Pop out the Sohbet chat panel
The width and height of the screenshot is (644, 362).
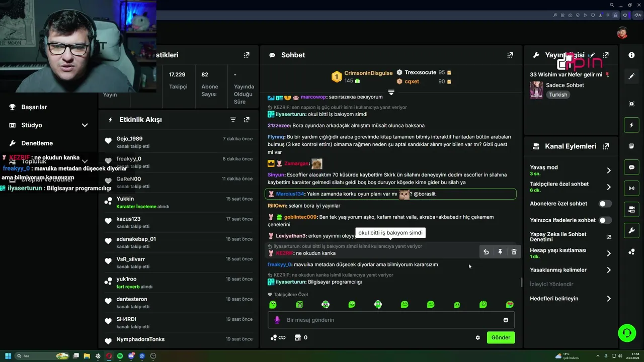pos(510,55)
